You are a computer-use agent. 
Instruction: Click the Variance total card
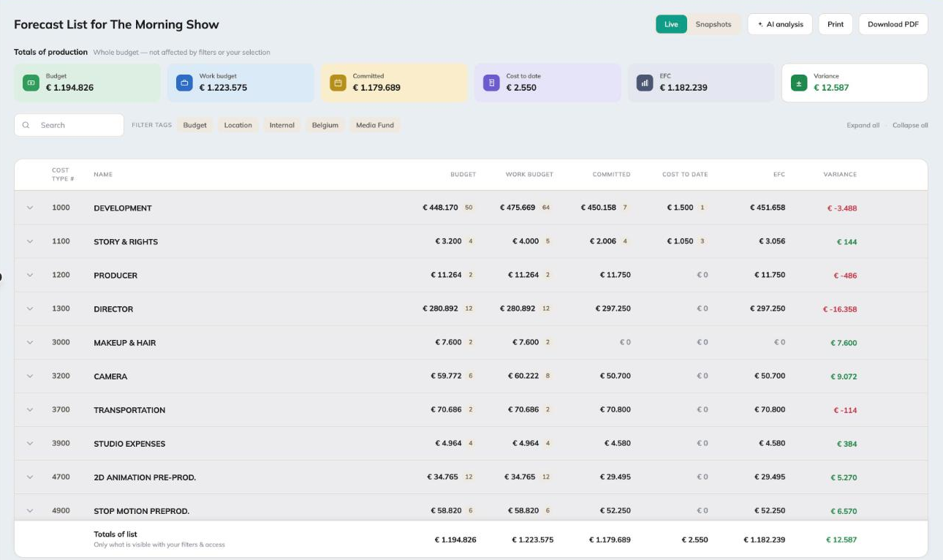[x=855, y=83]
